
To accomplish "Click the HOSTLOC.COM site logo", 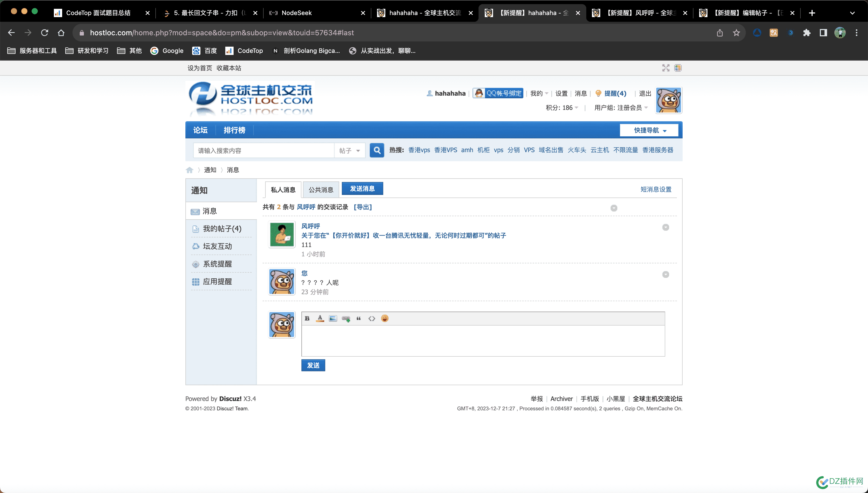I will click(x=250, y=98).
